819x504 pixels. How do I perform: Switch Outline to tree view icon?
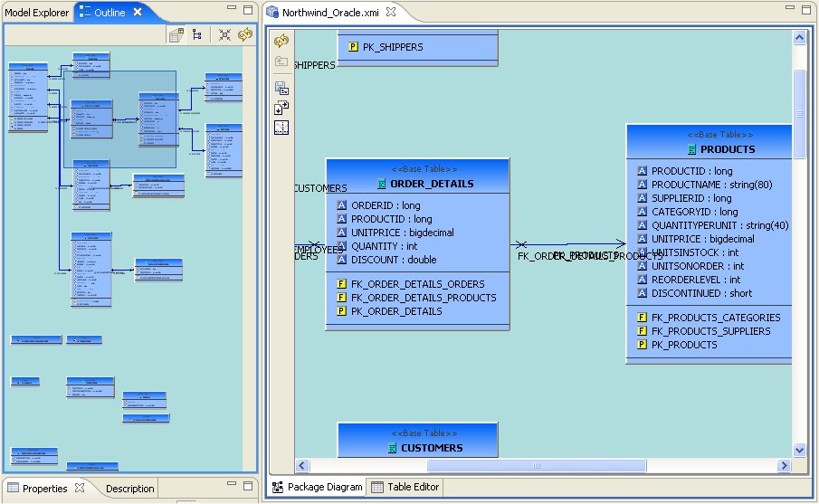196,34
